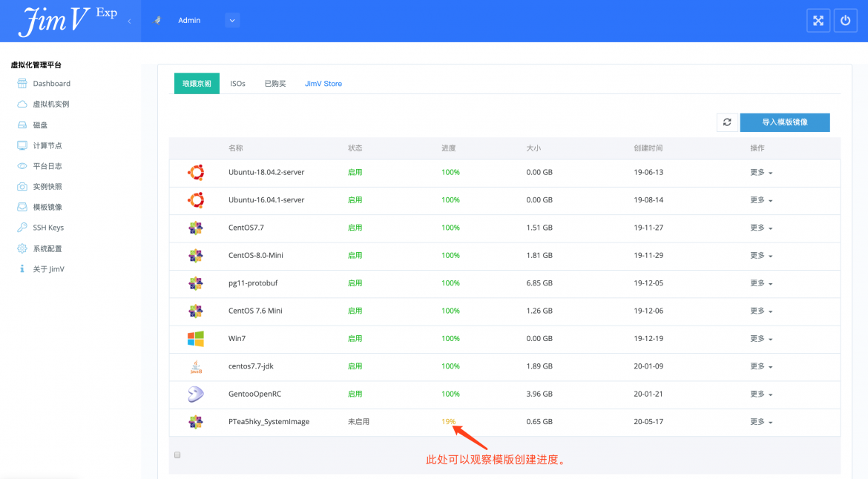Click the monitor icon for 计算节点
The height and width of the screenshot is (479, 868).
click(22, 145)
